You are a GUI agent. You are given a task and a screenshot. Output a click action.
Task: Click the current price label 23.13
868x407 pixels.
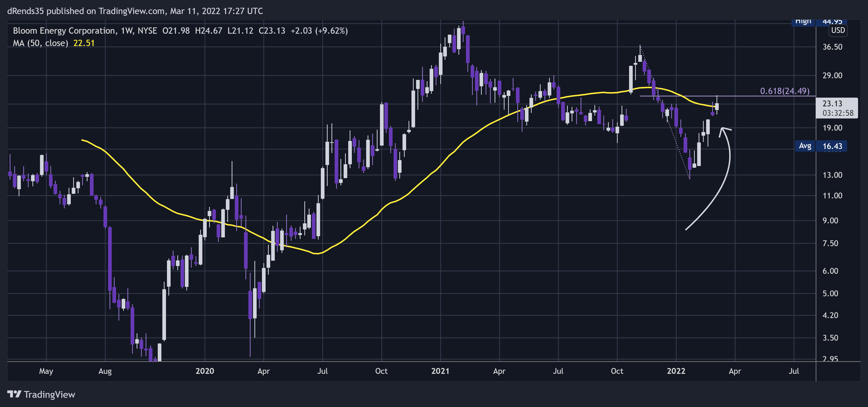832,103
